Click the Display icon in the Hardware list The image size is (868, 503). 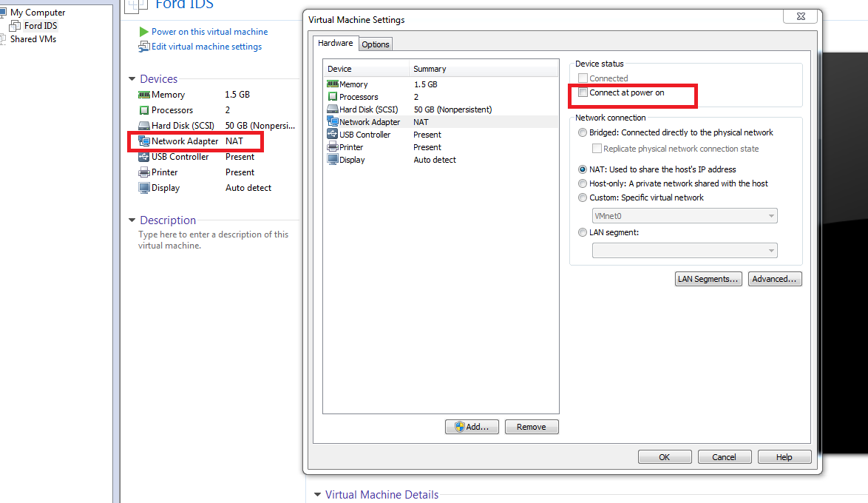click(x=332, y=160)
